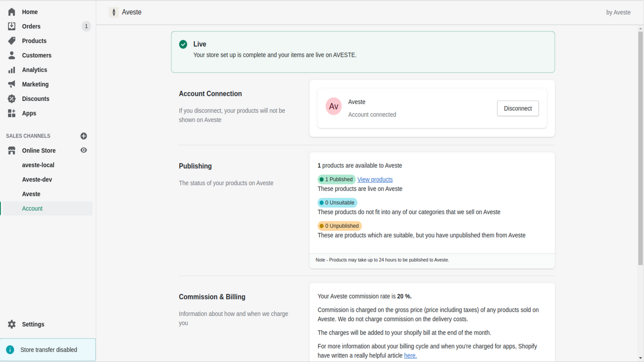Switch to the Aveste-dev channel
This screenshot has height=362, width=644.
pos(37,179)
